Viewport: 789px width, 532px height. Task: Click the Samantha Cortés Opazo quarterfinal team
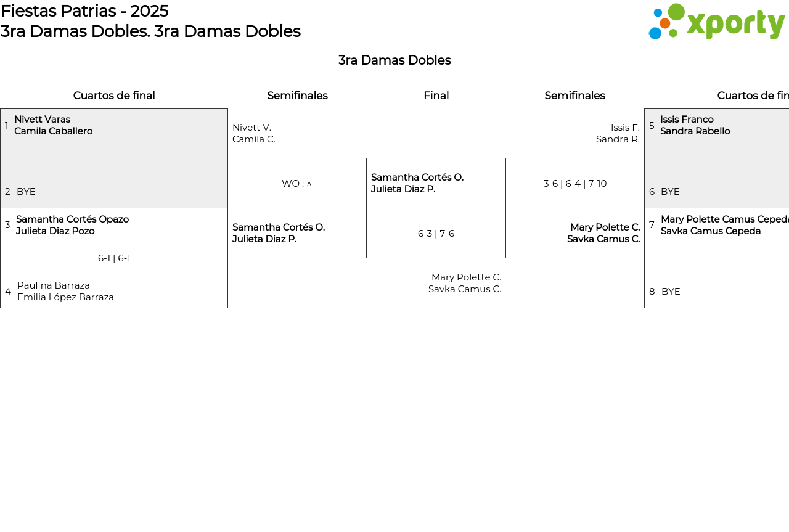[x=72, y=225]
